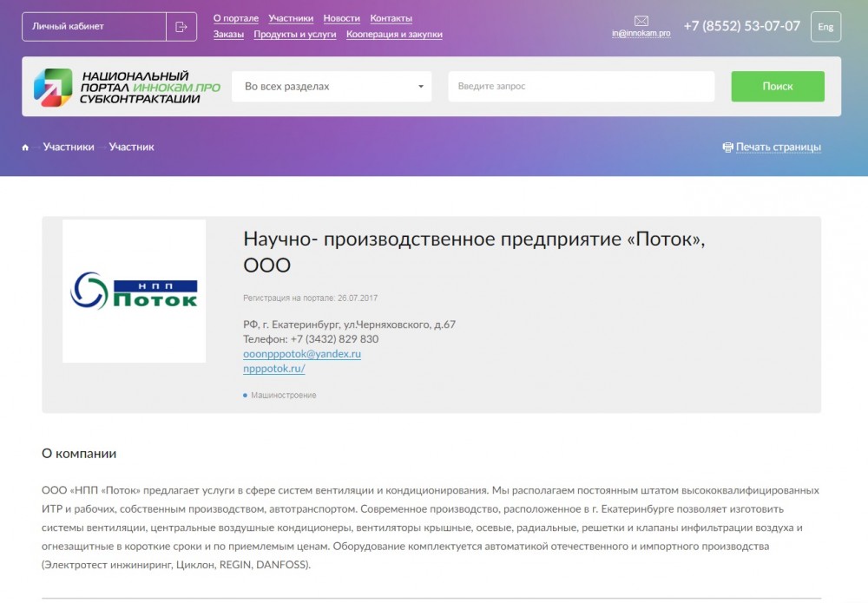Click the printer icon near Печать страницы
The width and height of the screenshot is (868, 603).
click(727, 147)
